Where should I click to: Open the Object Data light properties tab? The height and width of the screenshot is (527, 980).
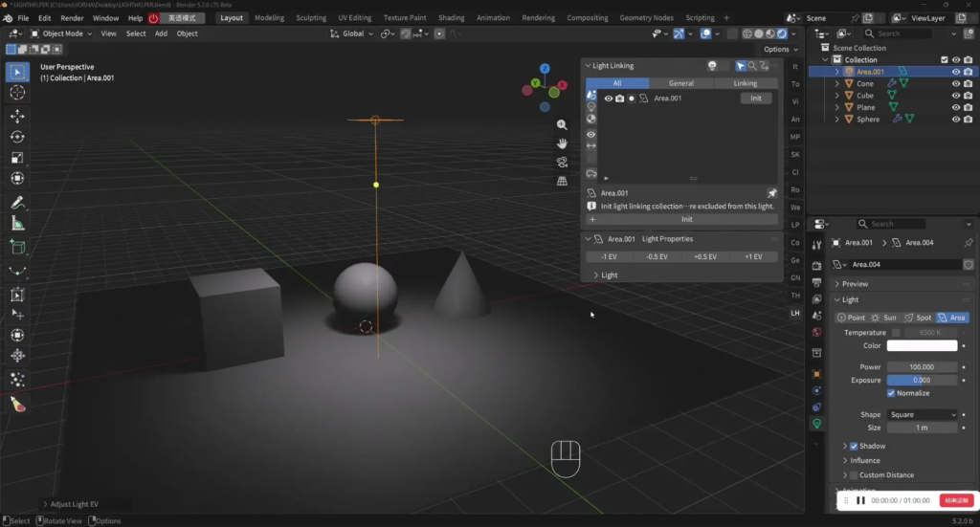click(817, 424)
